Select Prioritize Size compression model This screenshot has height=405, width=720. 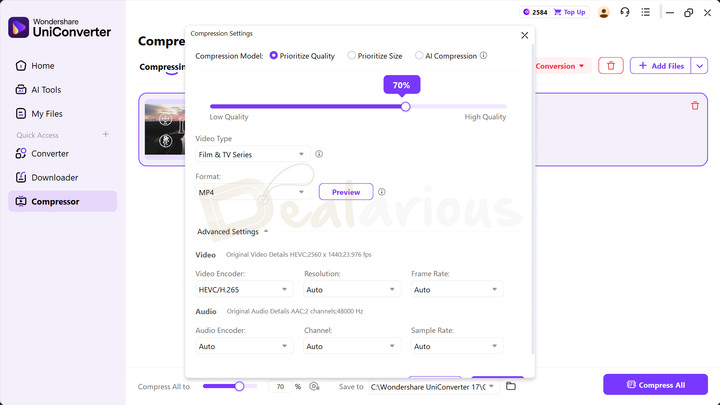(375, 56)
